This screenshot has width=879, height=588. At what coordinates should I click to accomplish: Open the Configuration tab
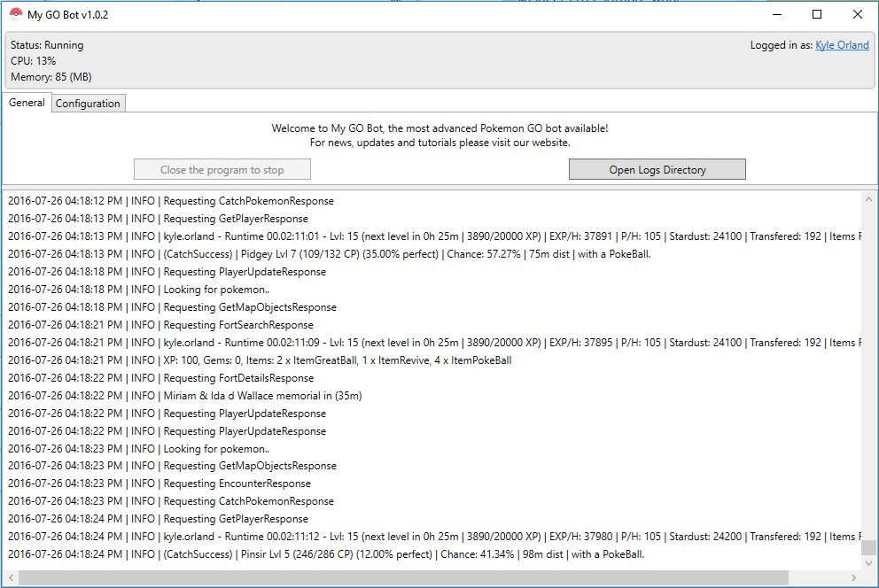(x=88, y=103)
